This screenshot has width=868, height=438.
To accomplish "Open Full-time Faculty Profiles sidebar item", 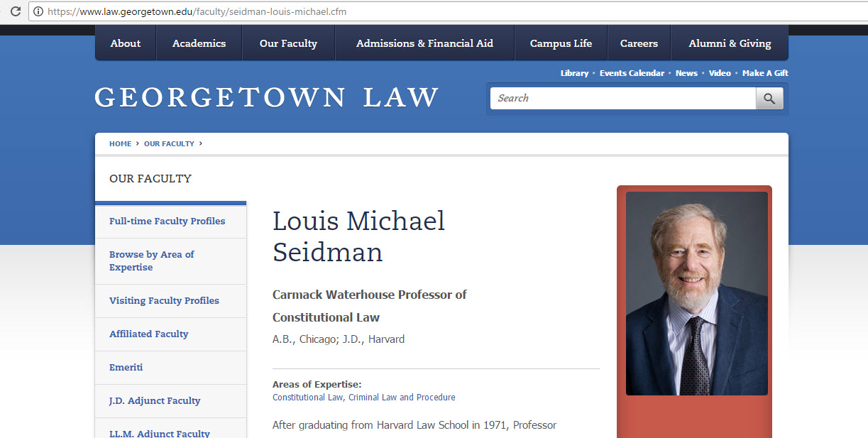I will tap(167, 221).
